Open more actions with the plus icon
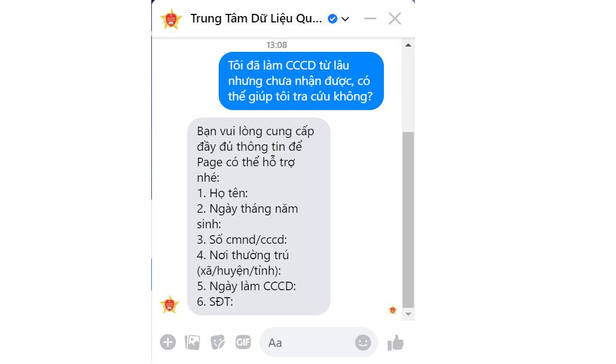 pos(168,343)
